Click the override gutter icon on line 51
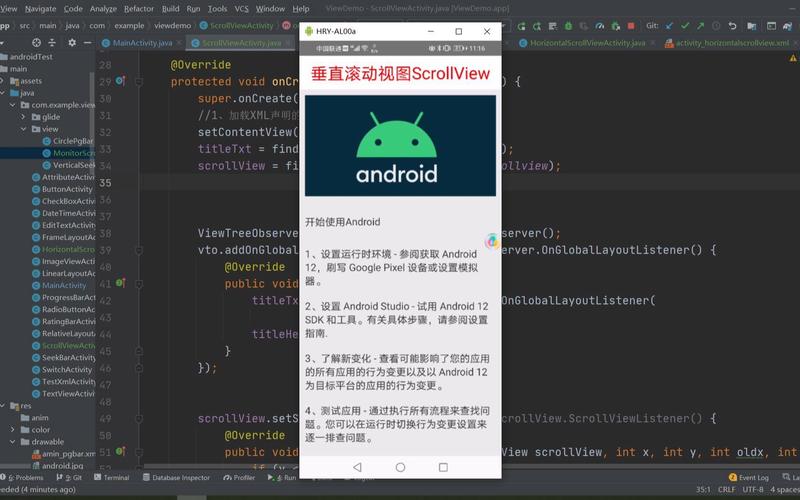 [x=120, y=451]
